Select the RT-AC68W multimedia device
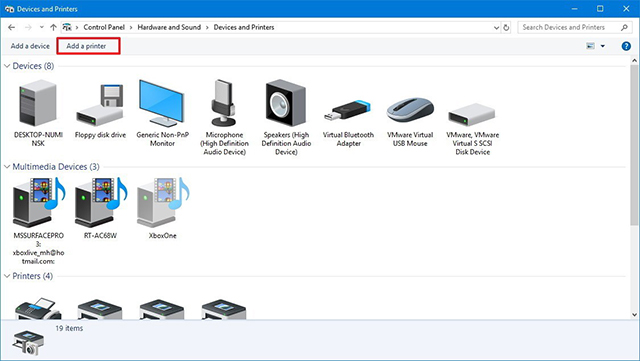Viewport: 640px width, 361px height. (100, 202)
